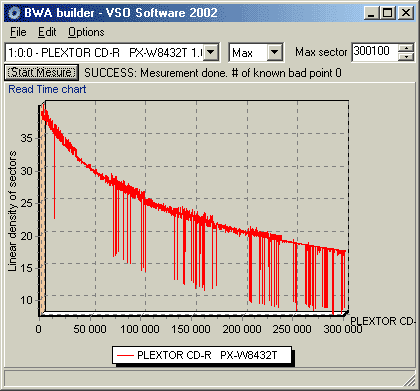Click the Read Time chart label
Viewport: 420px width, 391px height.
pos(47,89)
